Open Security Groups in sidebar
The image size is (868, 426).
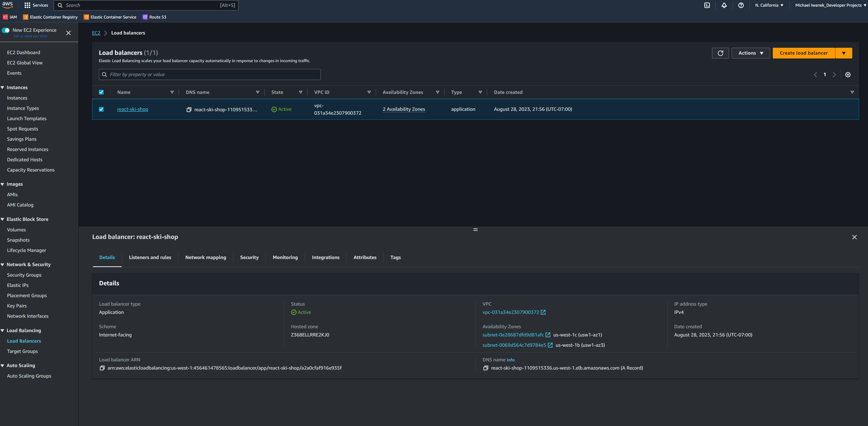[24, 275]
